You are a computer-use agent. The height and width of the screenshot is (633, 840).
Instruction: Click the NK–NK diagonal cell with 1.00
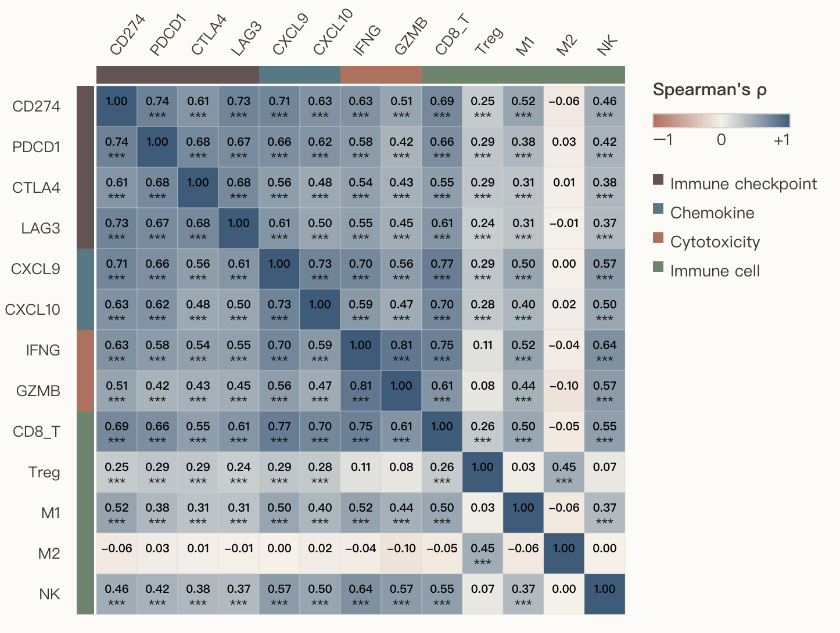605,594
